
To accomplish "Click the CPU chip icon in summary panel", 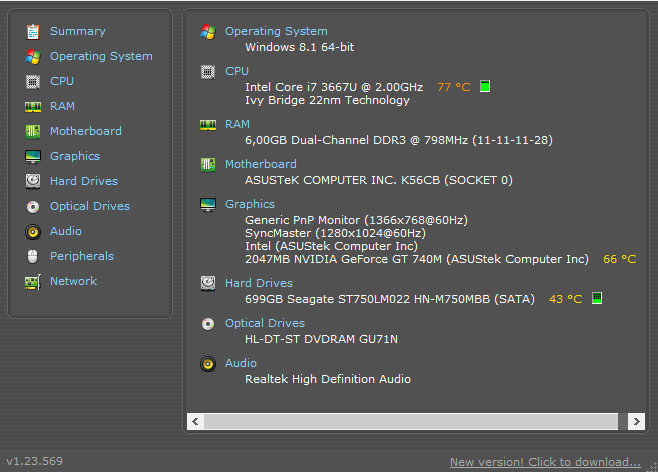I will (x=208, y=72).
